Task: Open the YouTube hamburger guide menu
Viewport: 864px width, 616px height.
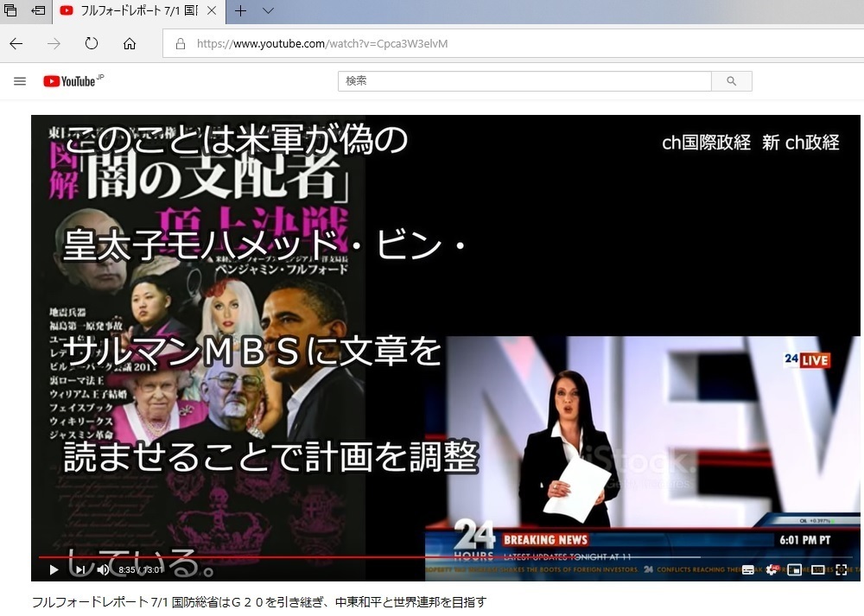Action: pyautogui.click(x=20, y=81)
